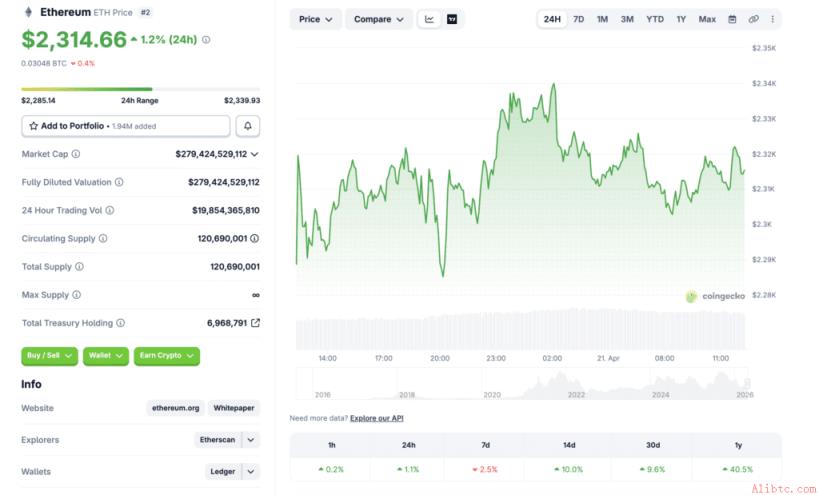Expand the Etherscan explorers dropdown arrow
The height and width of the screenshot is (495, 819).
tap(251, 440)
